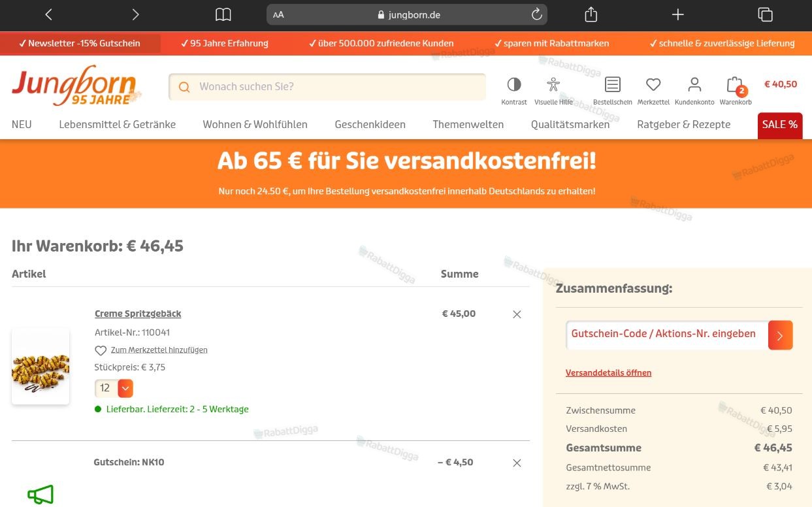
Task: Focus the Gutschein-Code / Aktions-Nr. field
Action: [x=666, y=335]
